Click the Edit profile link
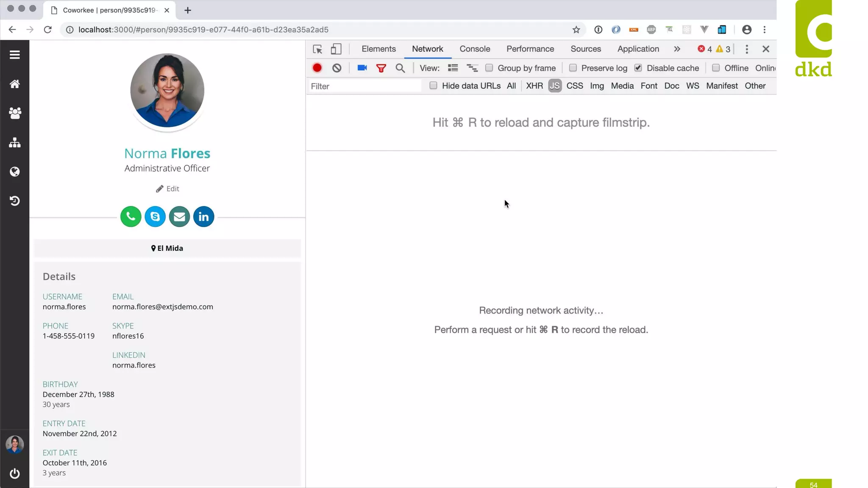This screenshot has width=868, height=488. [x=167, y=189]
